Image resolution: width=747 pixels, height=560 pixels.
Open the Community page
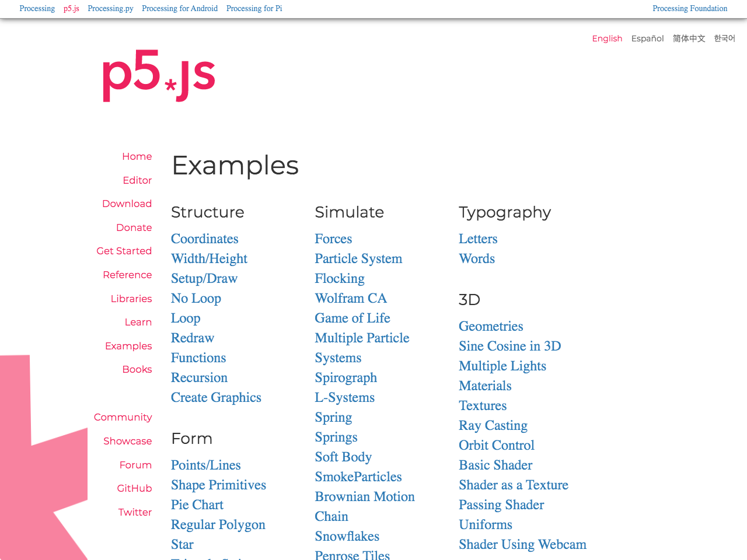tap(123, 417)
